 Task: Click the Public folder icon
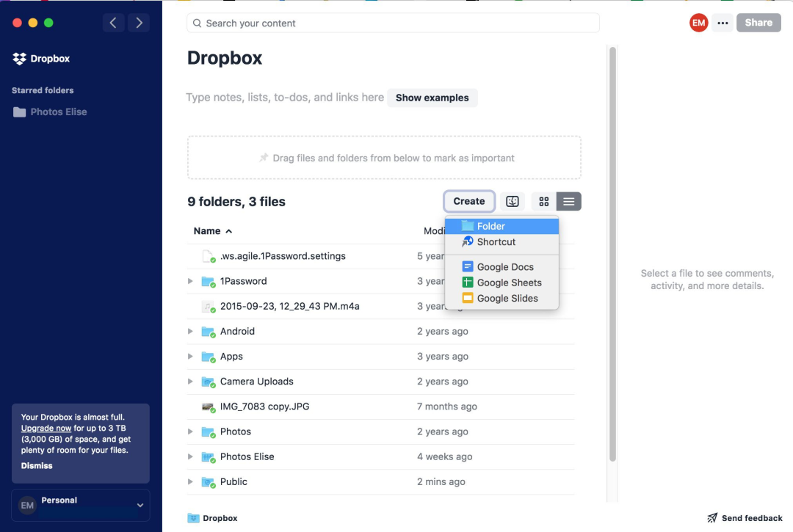208,482
